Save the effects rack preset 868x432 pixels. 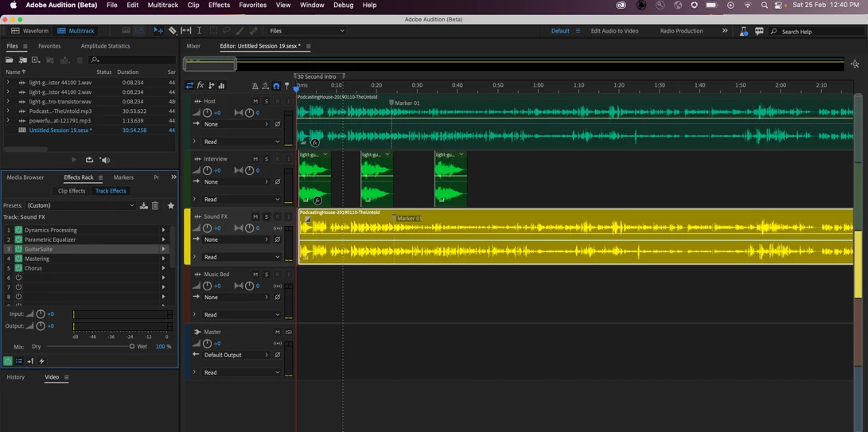[x=144, y=205]
